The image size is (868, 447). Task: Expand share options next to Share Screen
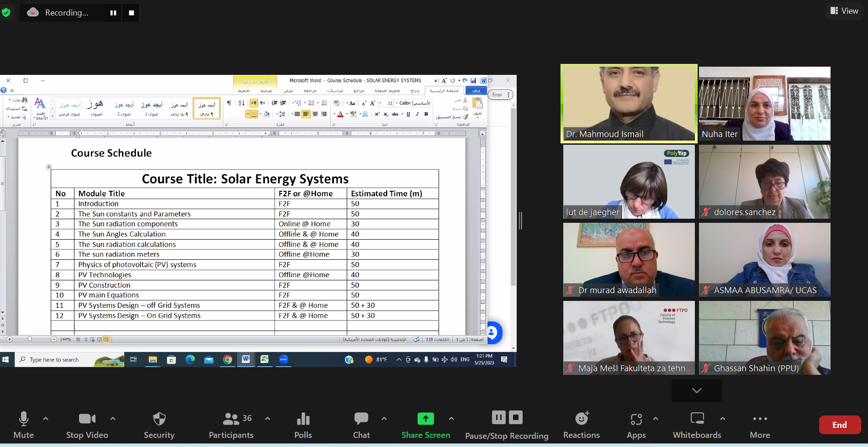coord(451,418)
